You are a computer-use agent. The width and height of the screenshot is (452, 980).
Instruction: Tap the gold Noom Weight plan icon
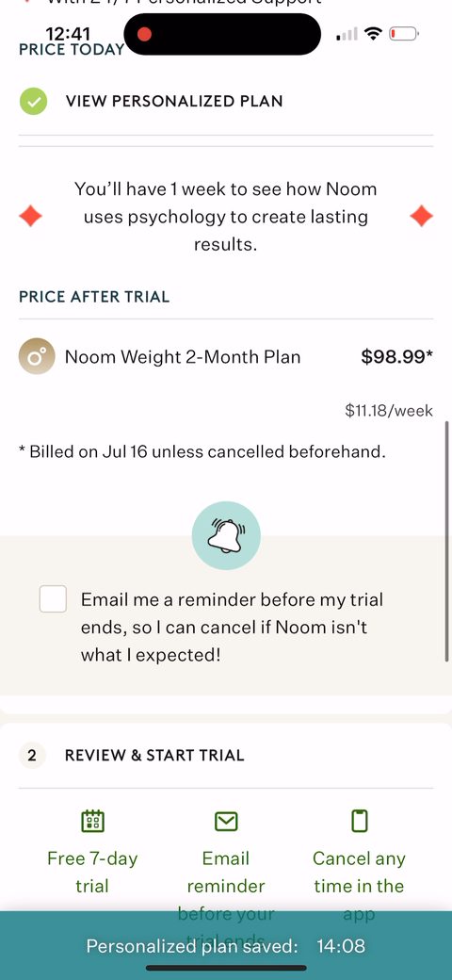click(x=37, y=357)
